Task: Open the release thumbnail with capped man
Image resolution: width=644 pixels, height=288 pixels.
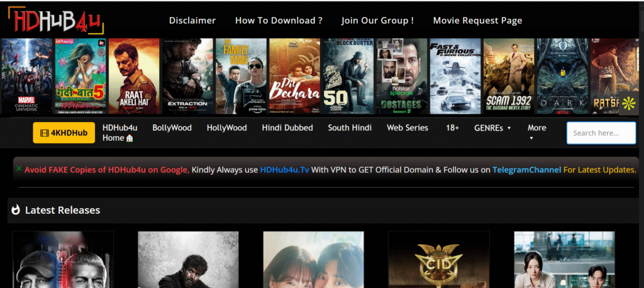Action: (63, 259)
